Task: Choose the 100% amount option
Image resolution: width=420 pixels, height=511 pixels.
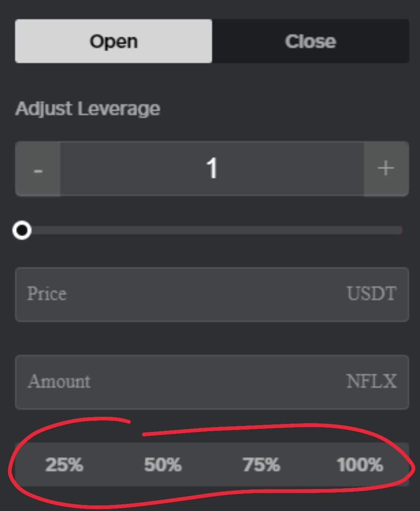Action: click(x=360, y=465)
